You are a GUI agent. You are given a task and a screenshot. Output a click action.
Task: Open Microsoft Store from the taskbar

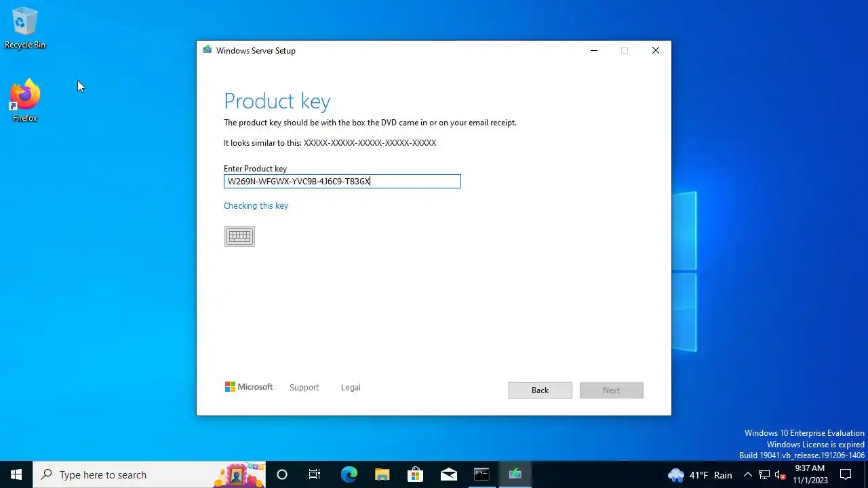[x=415, y=474]
